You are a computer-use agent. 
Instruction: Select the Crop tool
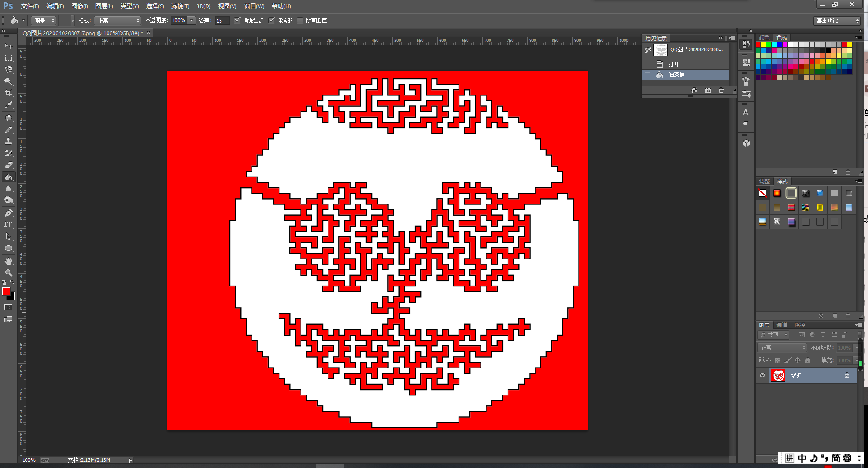click(x=9, y=93)
